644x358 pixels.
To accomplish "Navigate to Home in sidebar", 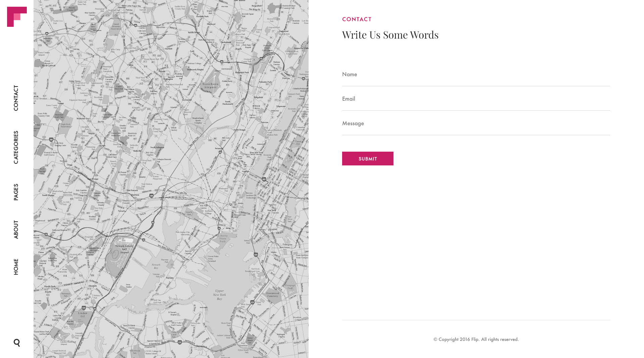I will tap(16, 267).
